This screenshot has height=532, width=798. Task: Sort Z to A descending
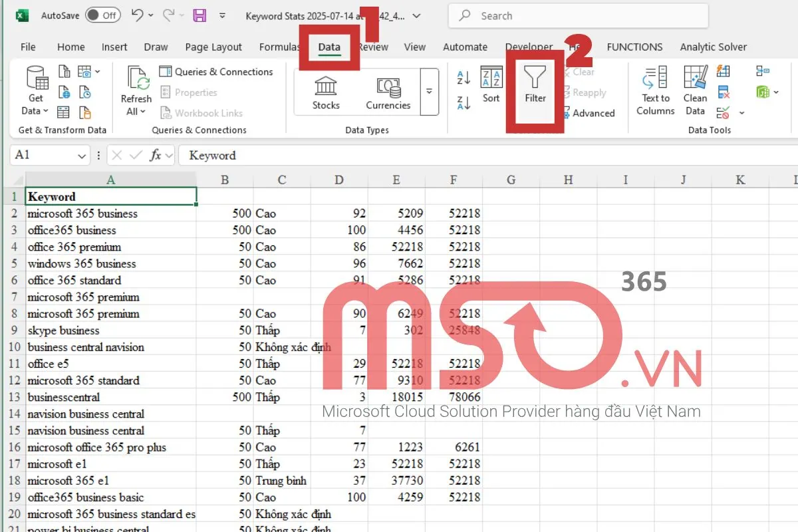pyautogui.click(x=464, y=102)
